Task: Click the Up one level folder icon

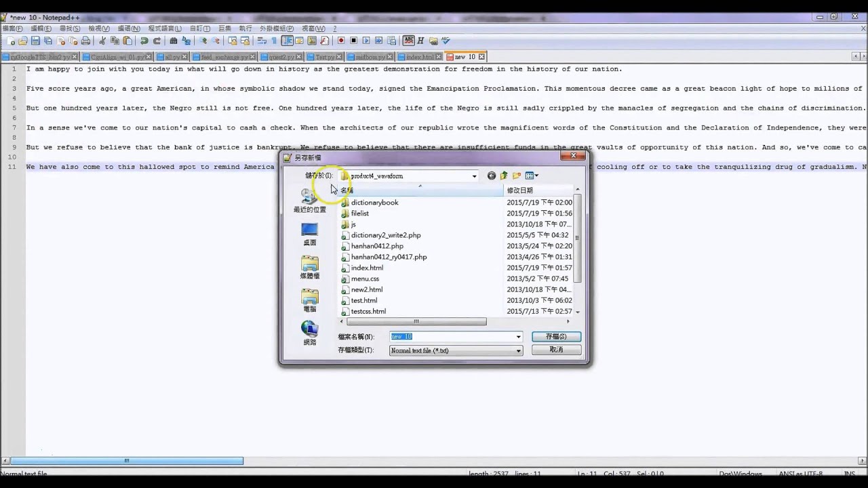Action: click(x=504, y=176)
